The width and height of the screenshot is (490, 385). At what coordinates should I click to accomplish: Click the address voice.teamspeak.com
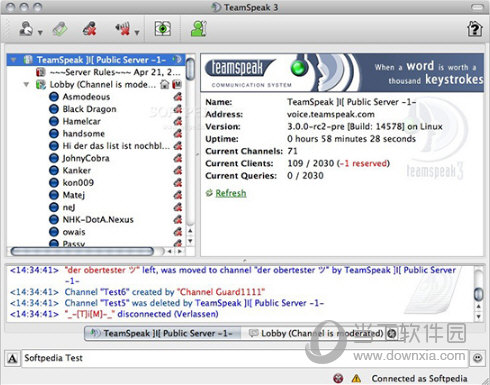331,114
